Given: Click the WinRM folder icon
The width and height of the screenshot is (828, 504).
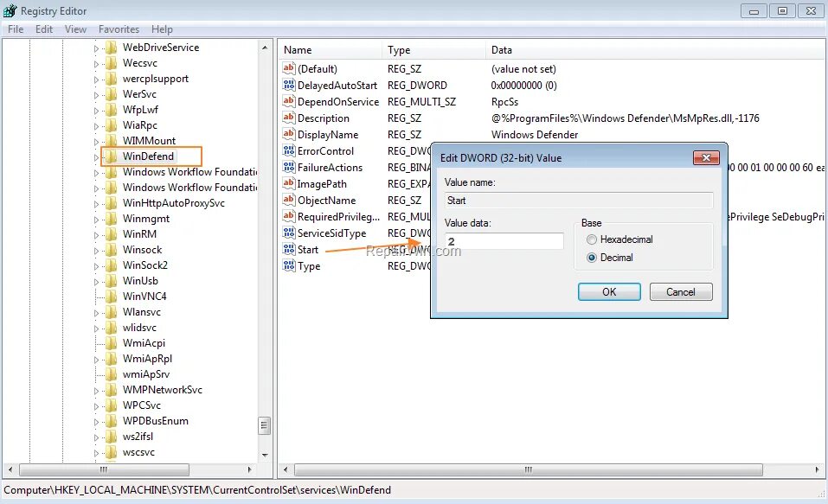Looking at the screenshot, I should click(x=111, y=234).
